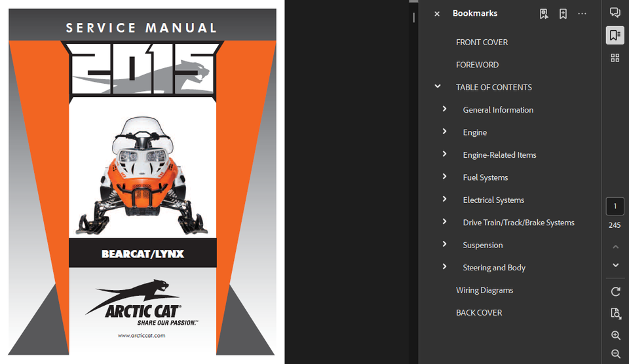Click the Arctic Cat logo on cover
Screen dimensions: 629x364
click(x=142, y=302)
